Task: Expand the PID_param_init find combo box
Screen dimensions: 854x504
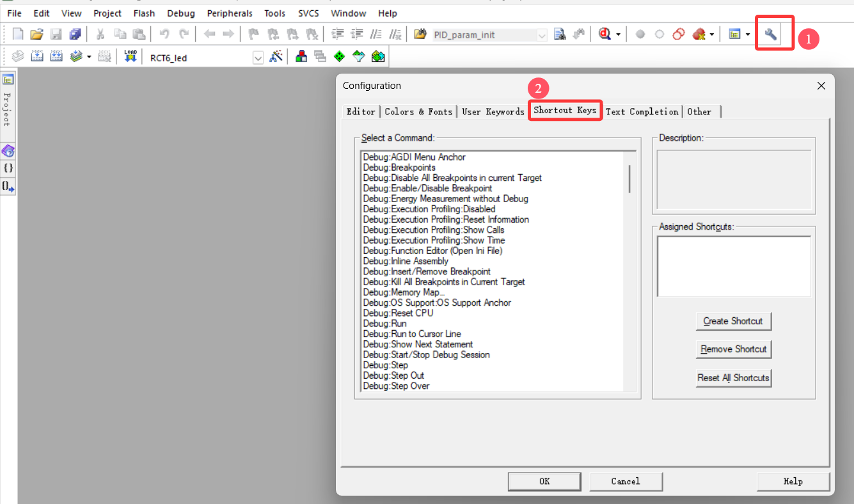Action: point(542,35)
